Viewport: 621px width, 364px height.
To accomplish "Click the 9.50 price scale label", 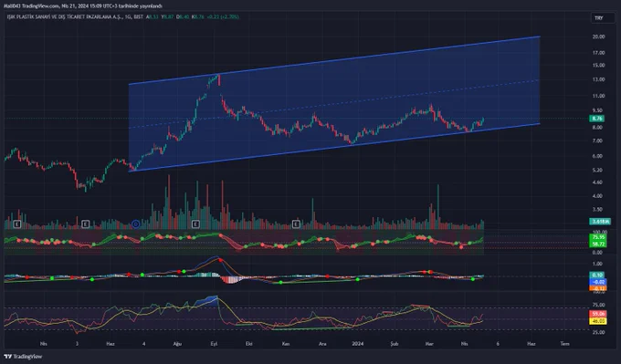I will click(x=597, y=110).
